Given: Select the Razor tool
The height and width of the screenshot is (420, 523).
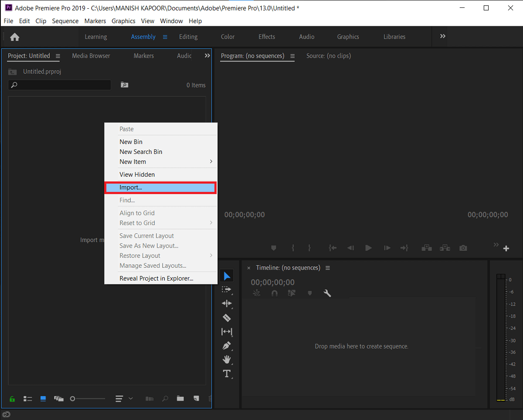Looking at the screenshot, I should point(227,318).
